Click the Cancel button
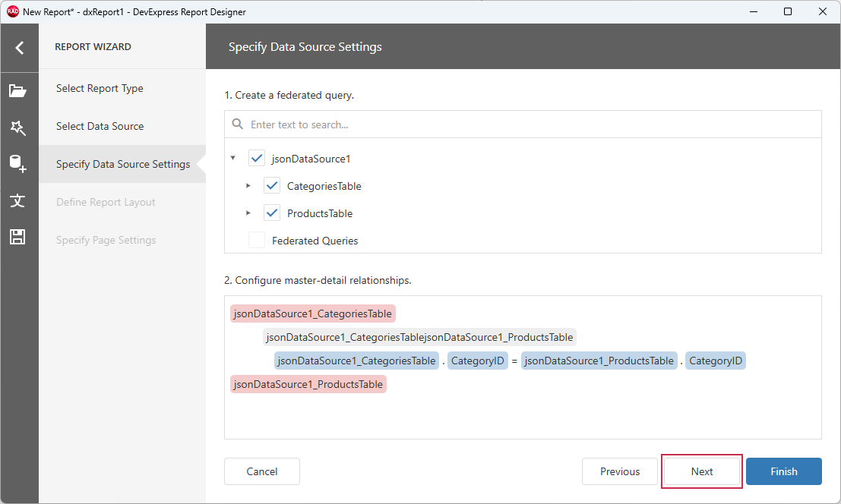841x504 pixels. (x=262, y=471)
